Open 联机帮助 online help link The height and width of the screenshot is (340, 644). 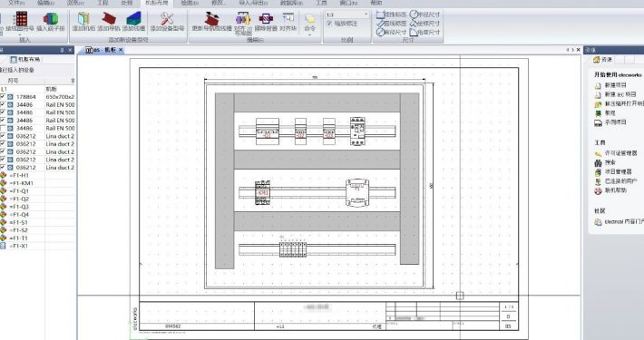(615, 190)
